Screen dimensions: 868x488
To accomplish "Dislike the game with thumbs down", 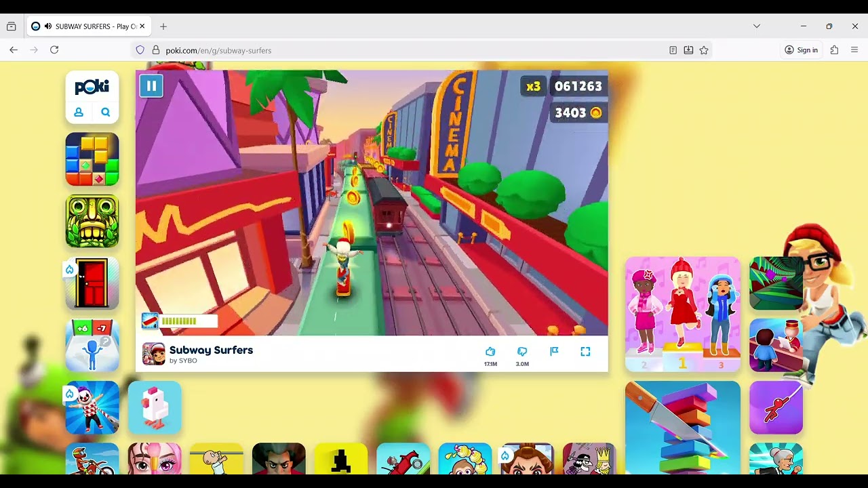I will point(522,351).
